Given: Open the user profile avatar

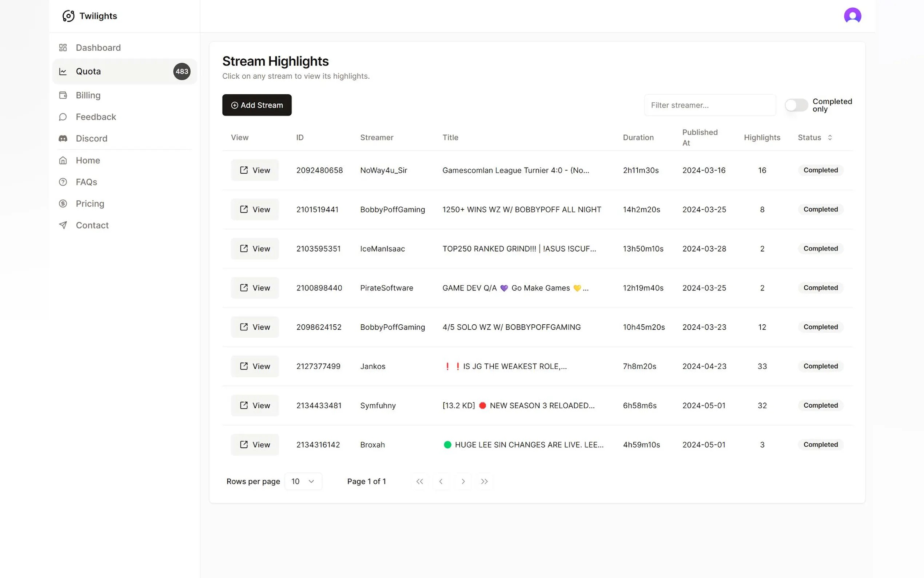Looking at the screenshot, I should (852, 16).
